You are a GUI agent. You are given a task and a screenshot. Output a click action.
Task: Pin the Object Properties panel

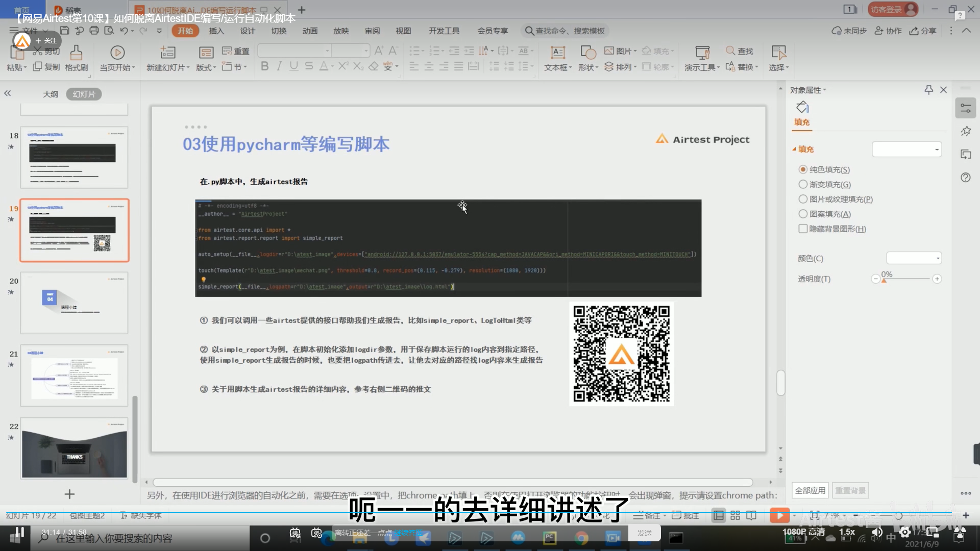(x=928, y=90)
